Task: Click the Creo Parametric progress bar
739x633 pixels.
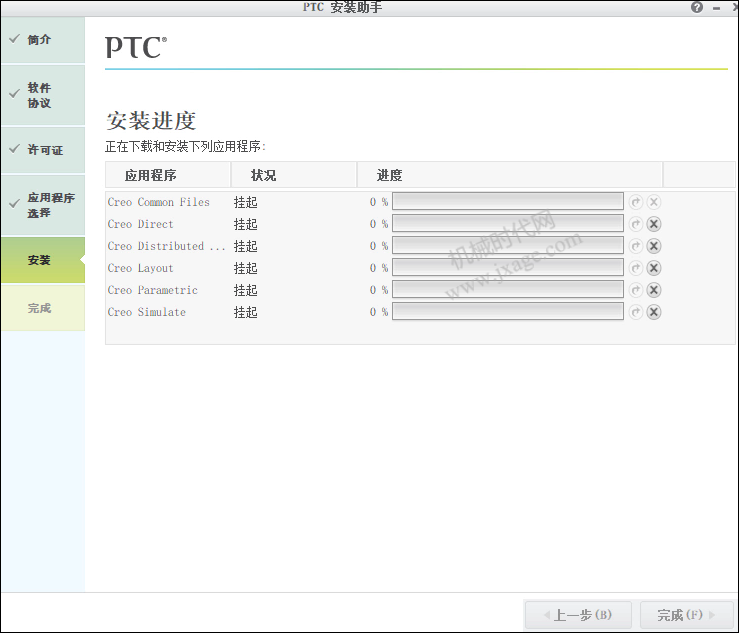Action: [508, 289]
